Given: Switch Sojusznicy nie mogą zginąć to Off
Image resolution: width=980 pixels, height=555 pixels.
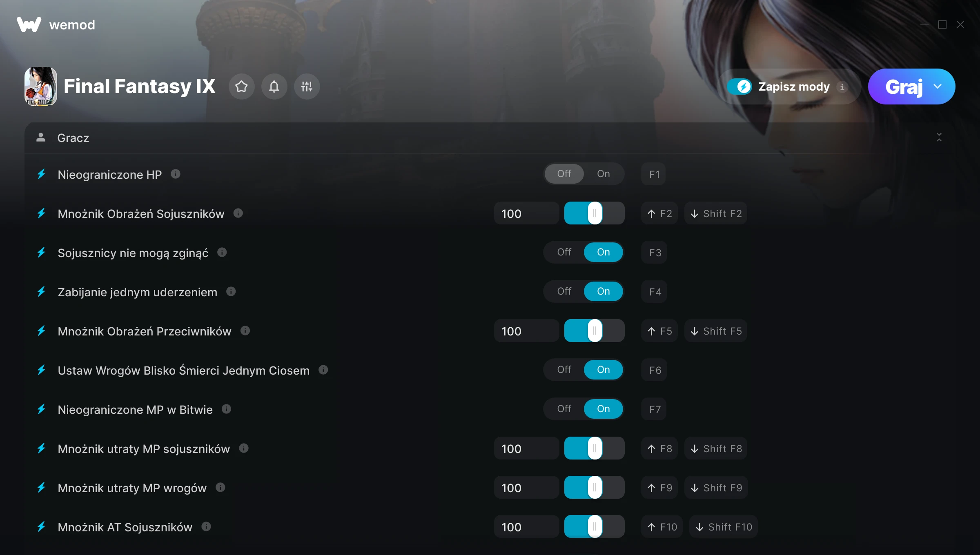Looking at the screenshot, I should (564, 252).
